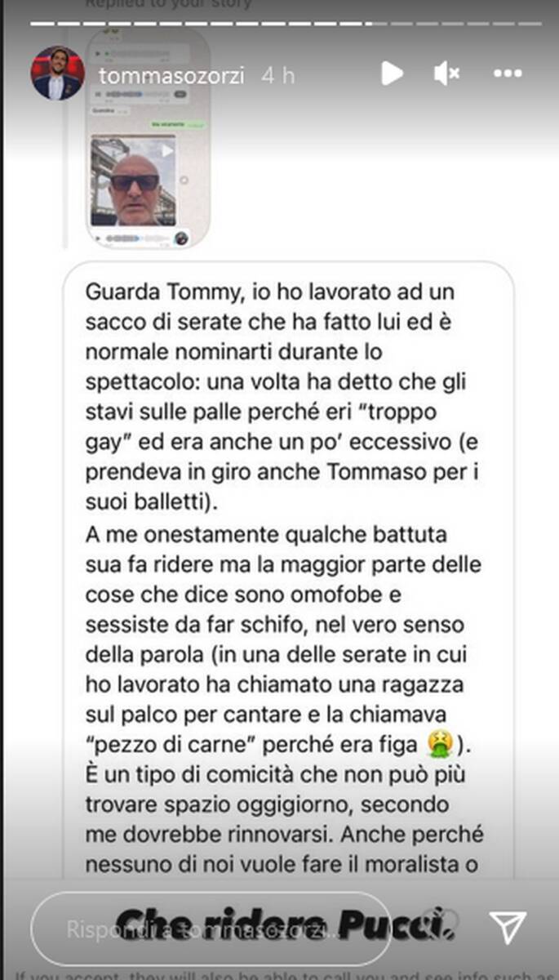Open tommasozorzi's profile picture
559x980 pixels.
[x=57, y=73]
